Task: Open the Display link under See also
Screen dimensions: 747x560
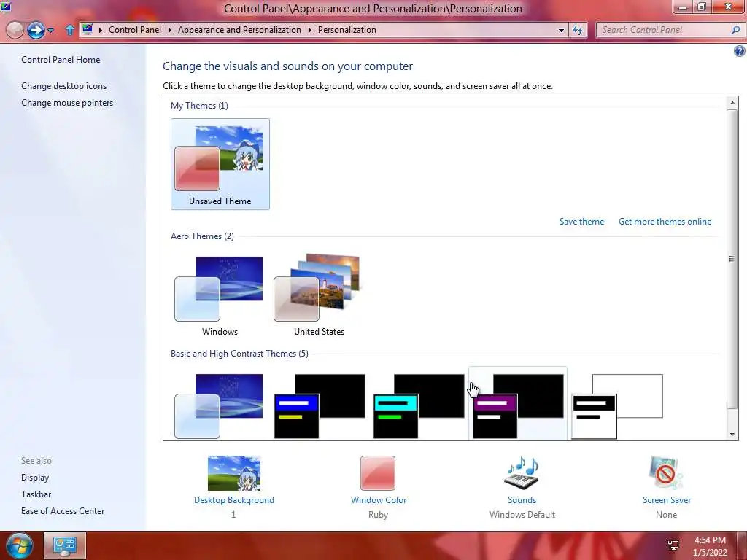Action: coord(35,477)
